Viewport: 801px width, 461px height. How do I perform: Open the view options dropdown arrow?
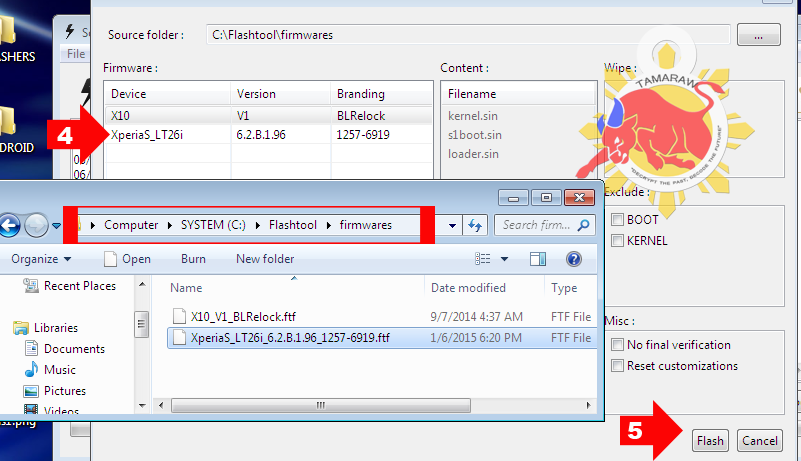pyautogui.click(x=504, y=259)
